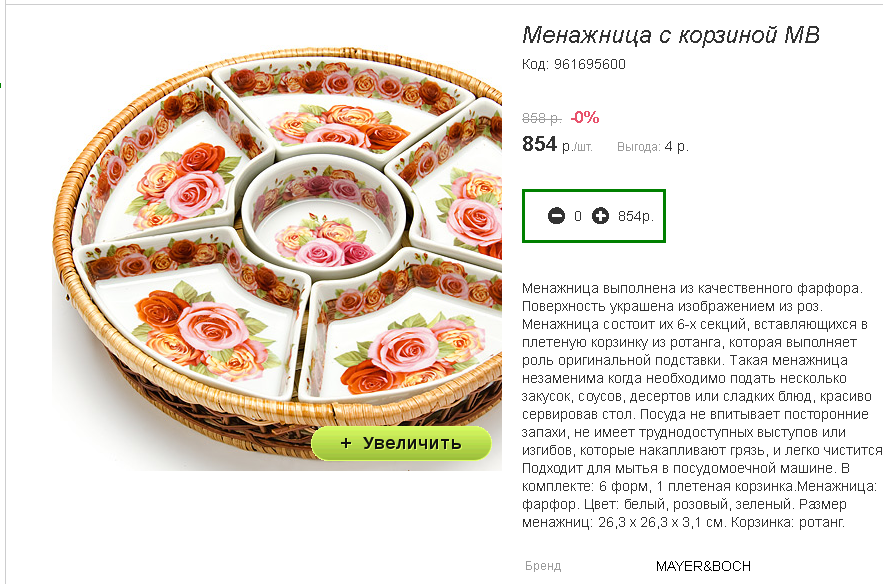883x584 pixels.
Task: Click the Бренд label
Action: click(x=543, y=566)
